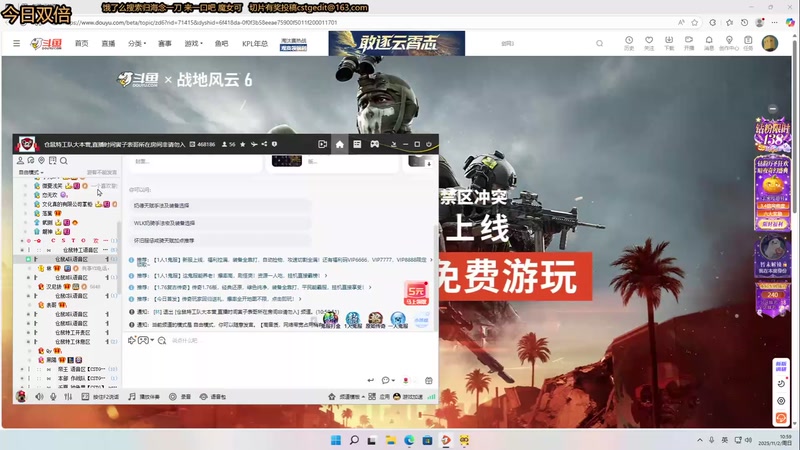Open the 自由模式 mode dropdown

[31, 172]
